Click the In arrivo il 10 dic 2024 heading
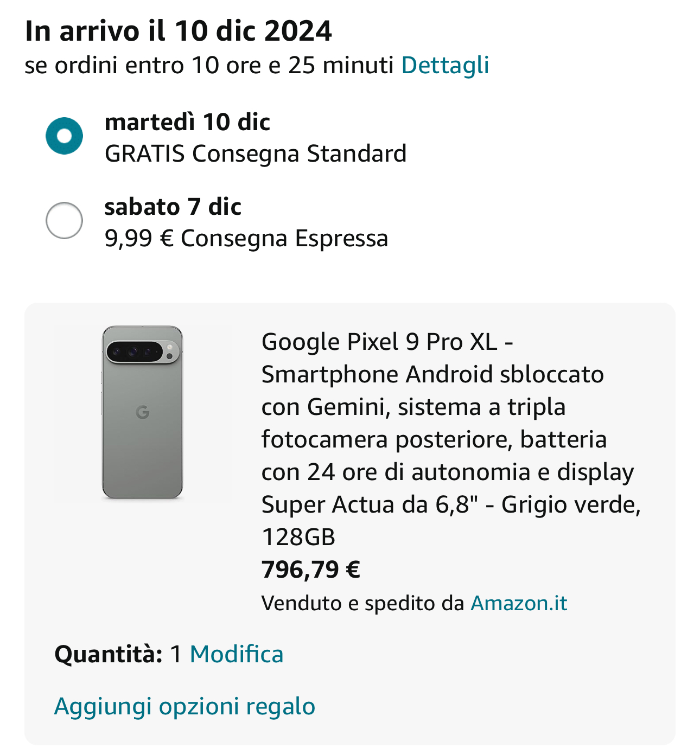 179,31
